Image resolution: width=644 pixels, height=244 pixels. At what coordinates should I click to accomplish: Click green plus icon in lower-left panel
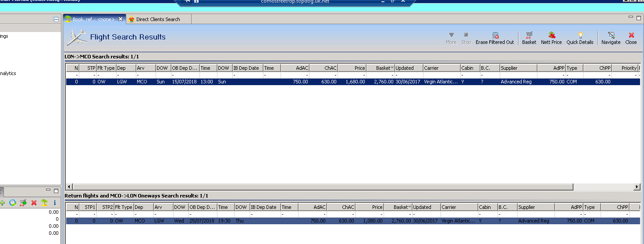[3, 203]
